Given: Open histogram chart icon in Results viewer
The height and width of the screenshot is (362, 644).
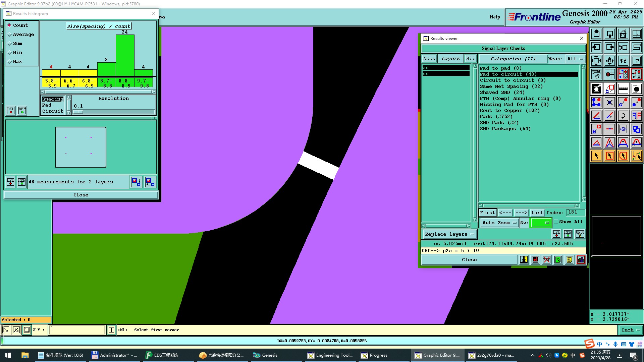Looking at the screenshot, I should point(581,260).
